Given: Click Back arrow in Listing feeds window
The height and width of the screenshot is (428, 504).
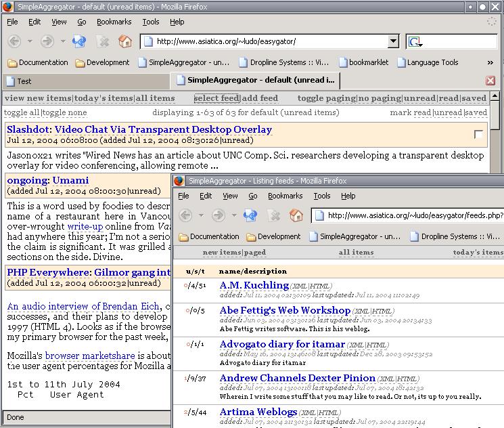Looking at the screenshot, I should click(x=185, y=215).
